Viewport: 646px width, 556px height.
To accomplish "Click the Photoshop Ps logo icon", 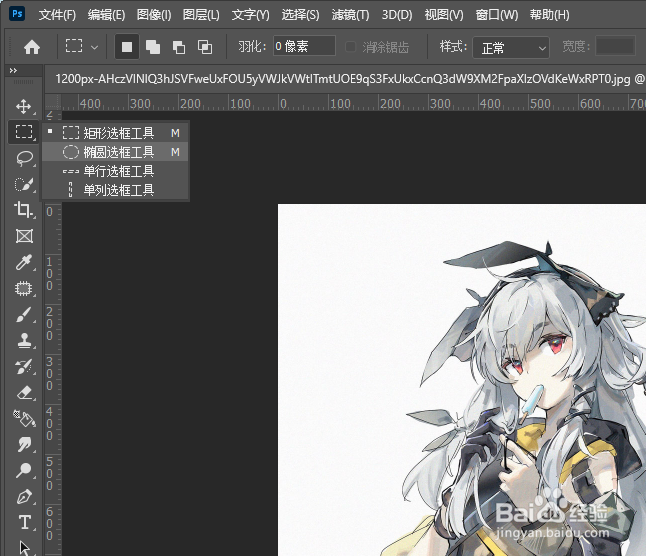I will coord(17,14).
